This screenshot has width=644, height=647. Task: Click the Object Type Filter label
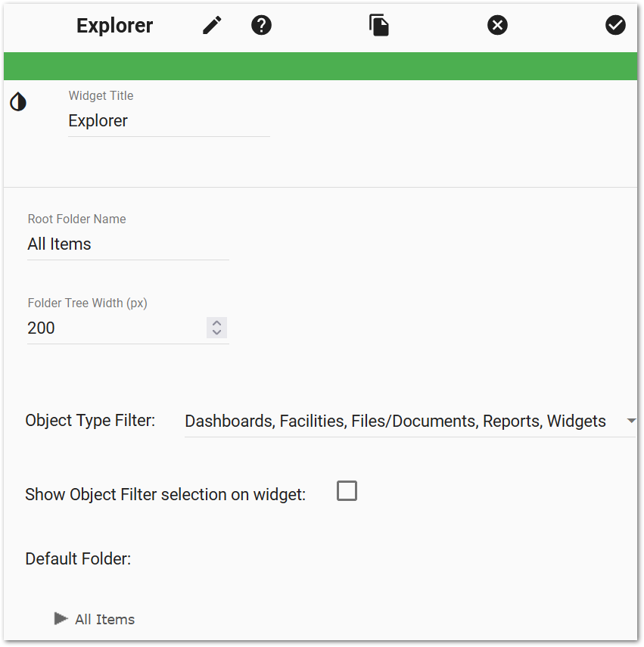click(x=90, y=421)
